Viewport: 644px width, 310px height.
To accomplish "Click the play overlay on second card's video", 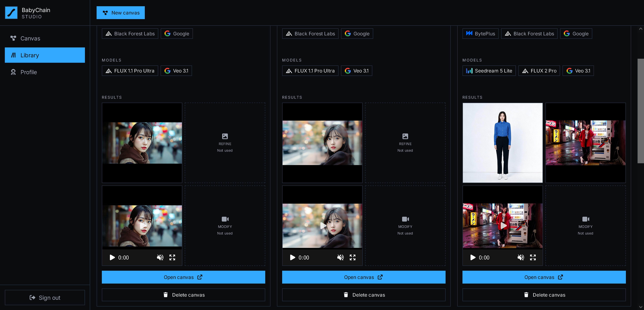I will pyautogui.click(x=323, y=226).
